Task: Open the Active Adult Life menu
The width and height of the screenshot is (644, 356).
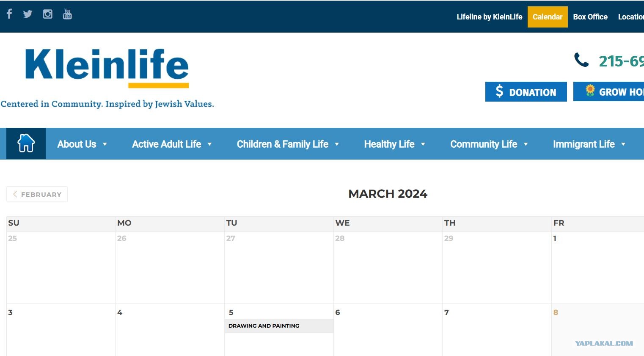Action: coord(167,144)
